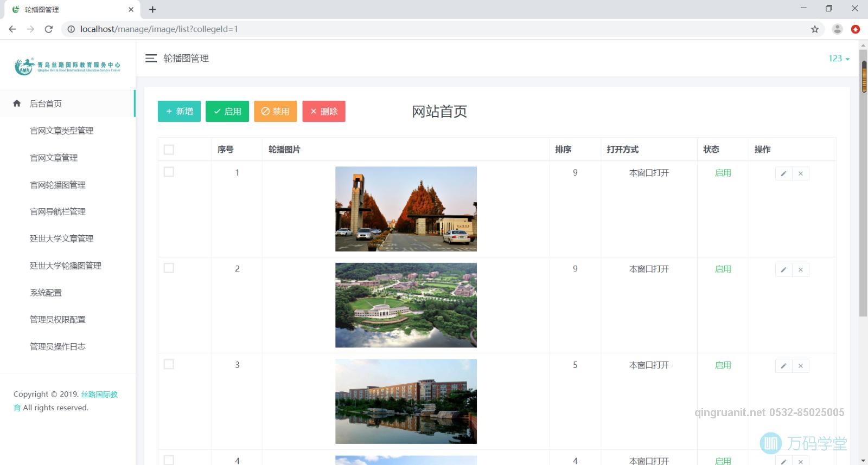This screenshot has width=868, height=465.
Task: Click the lakeside building carousel image
Action: 406,402
